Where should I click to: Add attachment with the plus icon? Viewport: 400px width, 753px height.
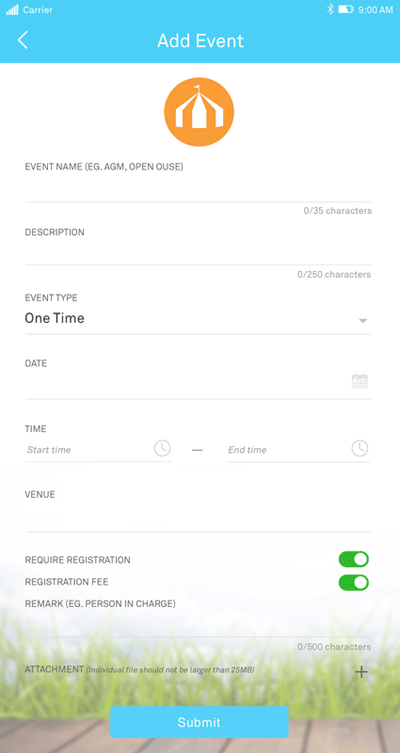tap(361, 672)
